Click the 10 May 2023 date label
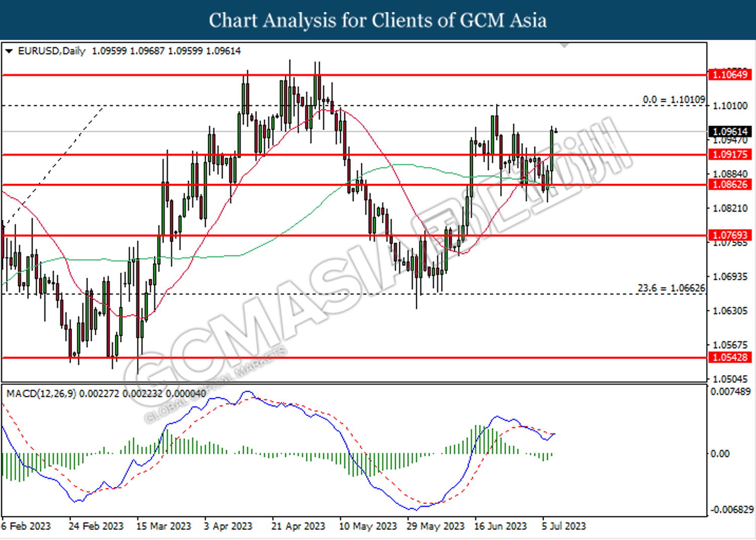Screen dimensions: 756x540 point(368,526)
